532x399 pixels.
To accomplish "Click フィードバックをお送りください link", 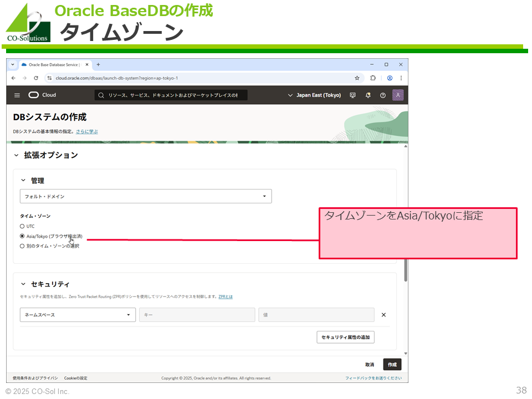I will point(374,378).
